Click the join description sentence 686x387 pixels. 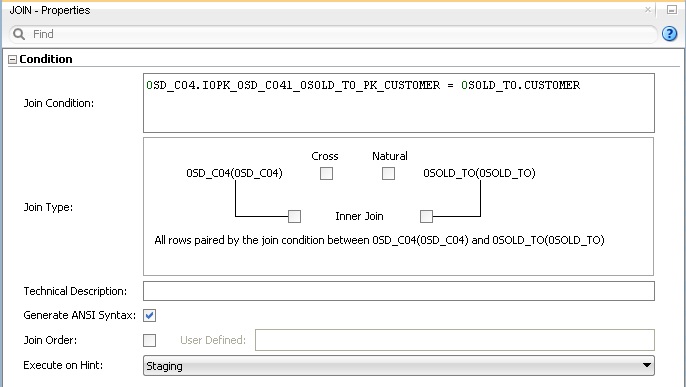(379, 240)
